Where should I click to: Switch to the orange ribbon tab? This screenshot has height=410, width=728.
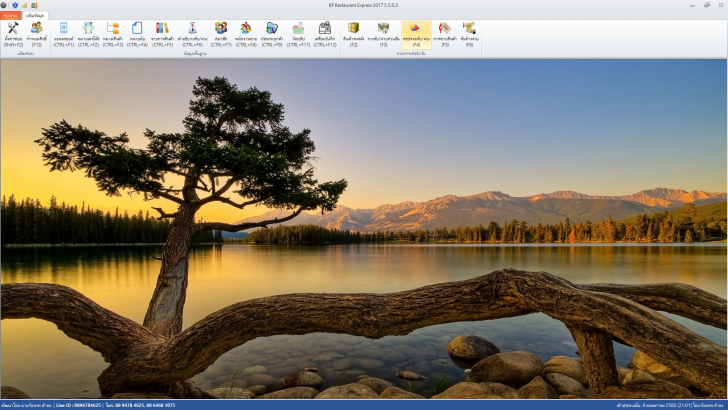tap(11, 15)
